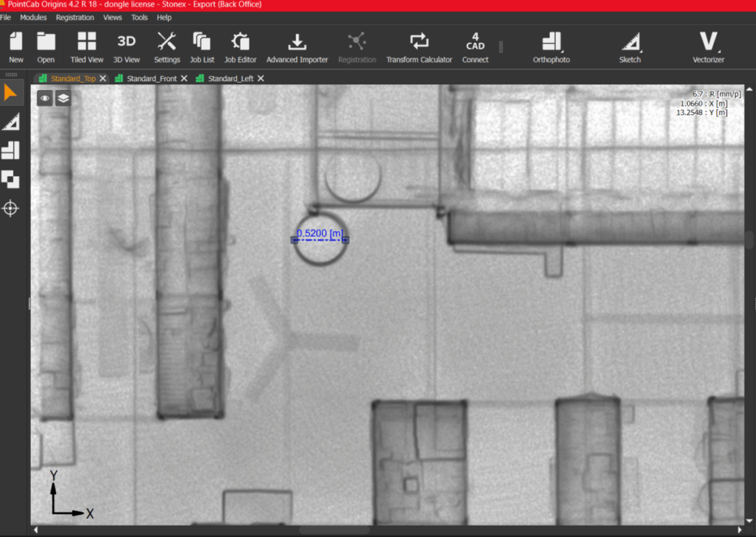Image resolution: width=756 pixels, height=537 pixels.
Task: Switch to the Standard_Front tab
Action: pos(151,78)
